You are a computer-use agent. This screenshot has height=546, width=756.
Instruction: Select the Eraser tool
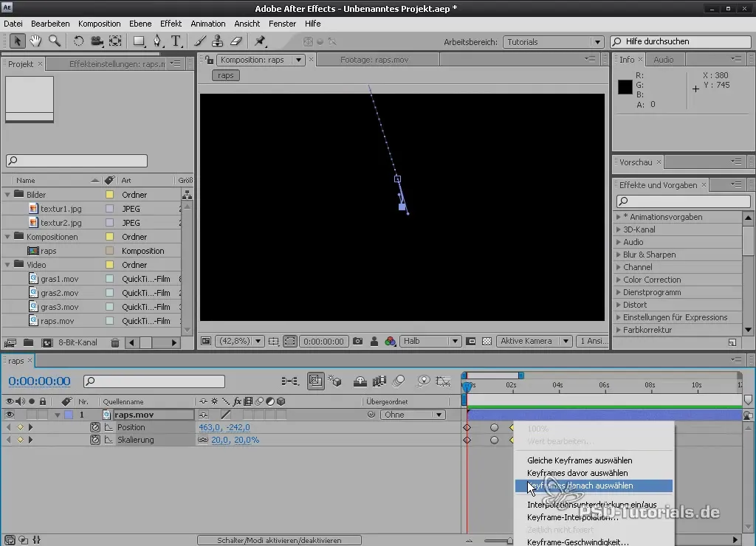click(x=236, y=41)
